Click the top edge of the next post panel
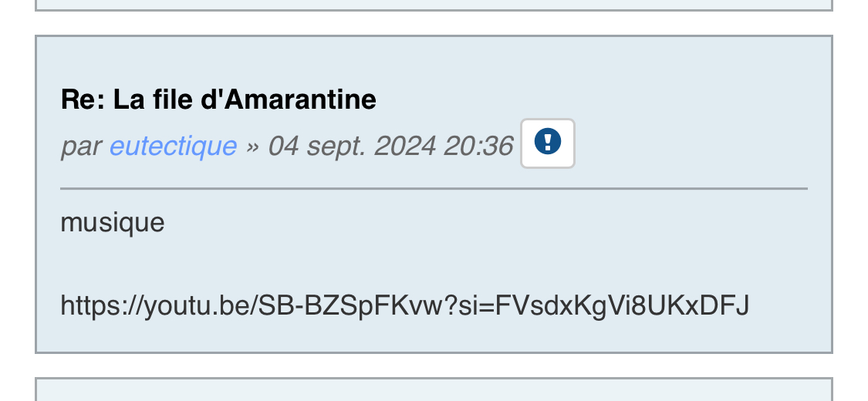The image size is (868, 401). pos(434,379)
